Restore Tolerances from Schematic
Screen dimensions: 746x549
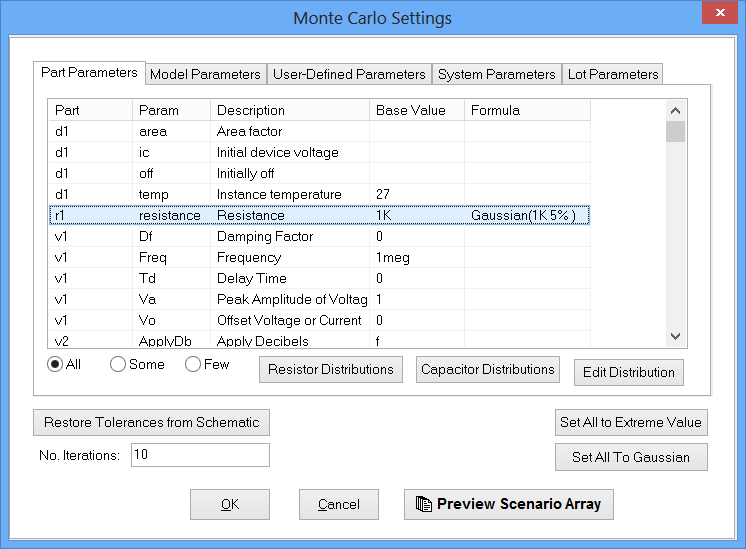pyautogui.click(x=151, y=422)
